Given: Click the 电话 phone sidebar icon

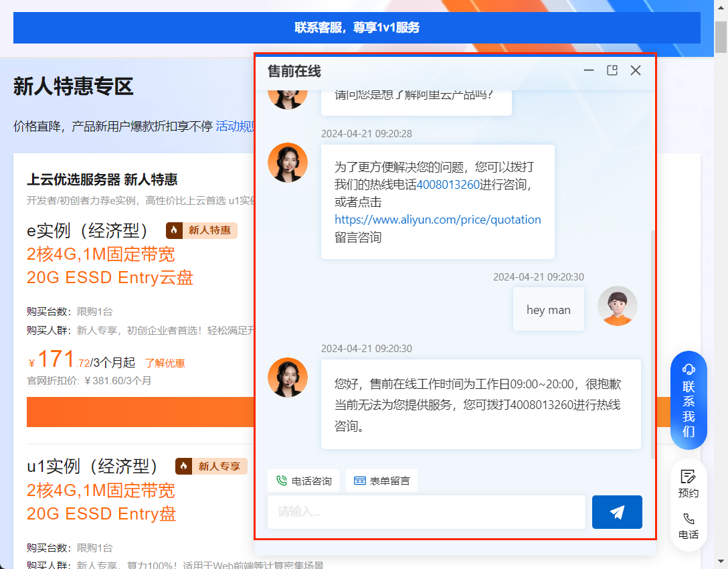Looking at the screenshot, I should click(689, 525).
